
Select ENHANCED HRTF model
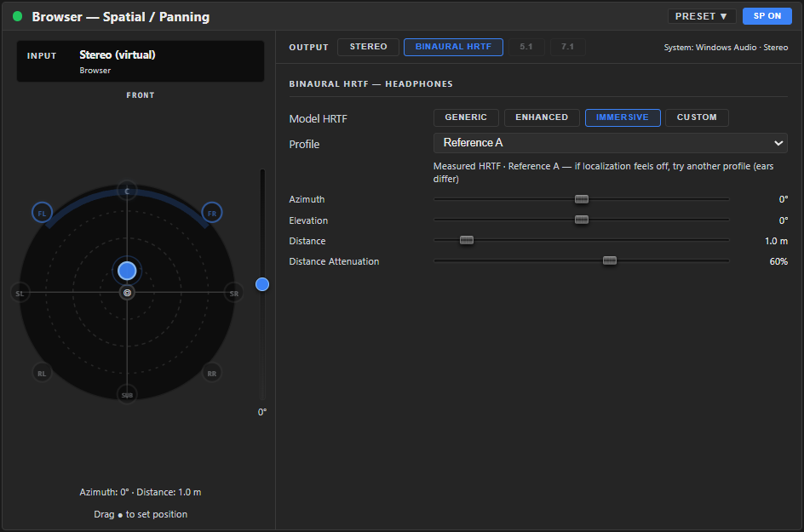[x=542, y=117]
